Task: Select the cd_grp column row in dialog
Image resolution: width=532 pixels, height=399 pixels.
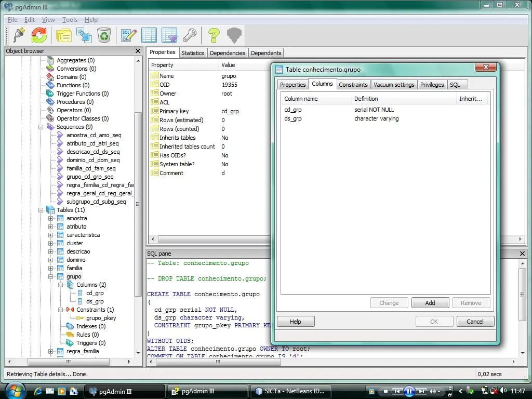Action: tap(293, 110)
